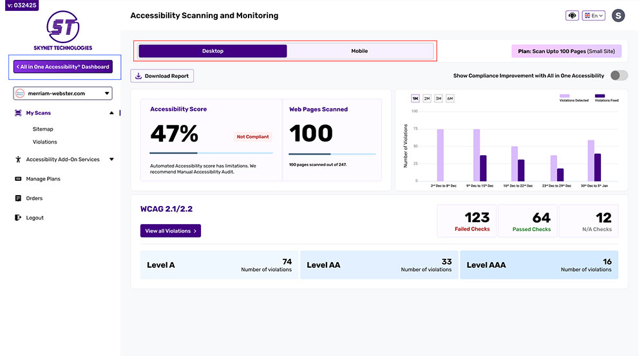Expand Accessibility Add-On Services arrow

(111, 159)
